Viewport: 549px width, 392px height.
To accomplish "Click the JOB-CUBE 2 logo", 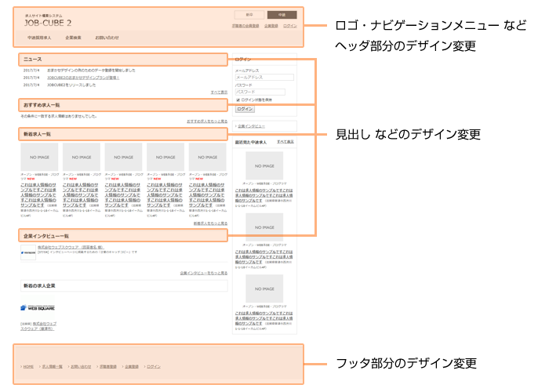I will click(48, 23).
